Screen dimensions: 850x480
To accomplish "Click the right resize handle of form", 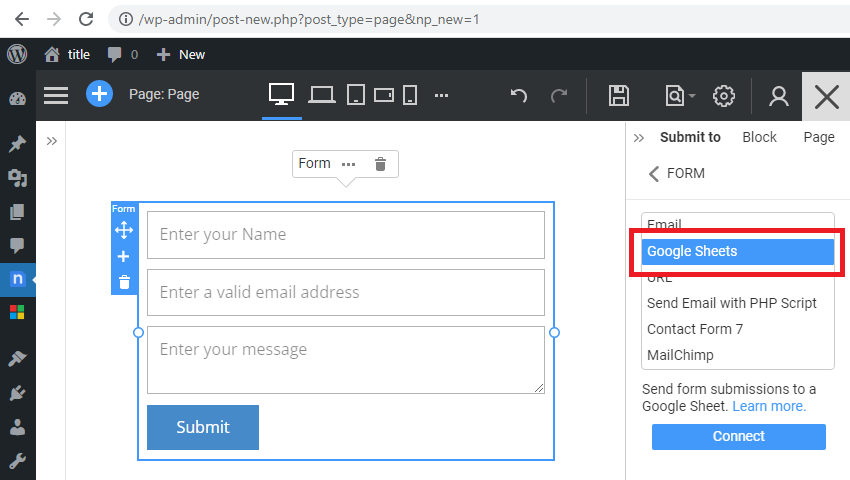I will point(554,332).
